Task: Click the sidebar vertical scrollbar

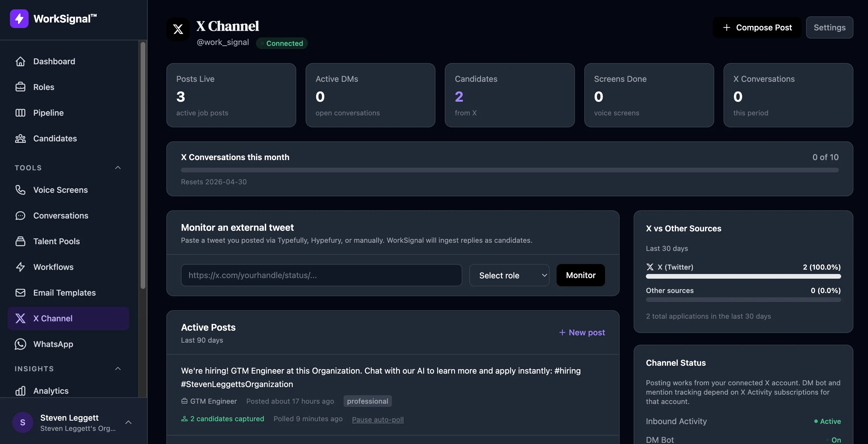Action: (x=143, y=165)
